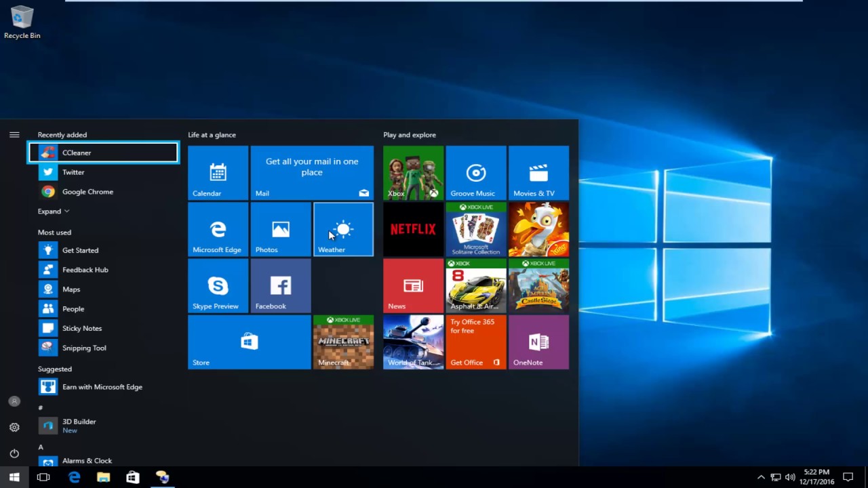This screenshot has width=868, height=488.
Task: Select Recycle Bin on desktop
Action: tap(22, 22)
